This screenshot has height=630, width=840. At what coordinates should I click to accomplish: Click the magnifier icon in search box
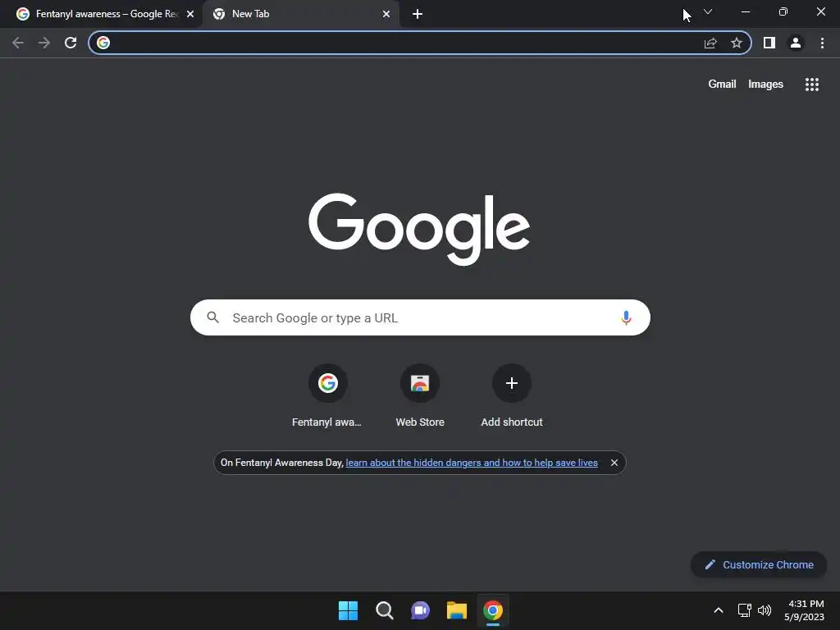click(213, 317)
